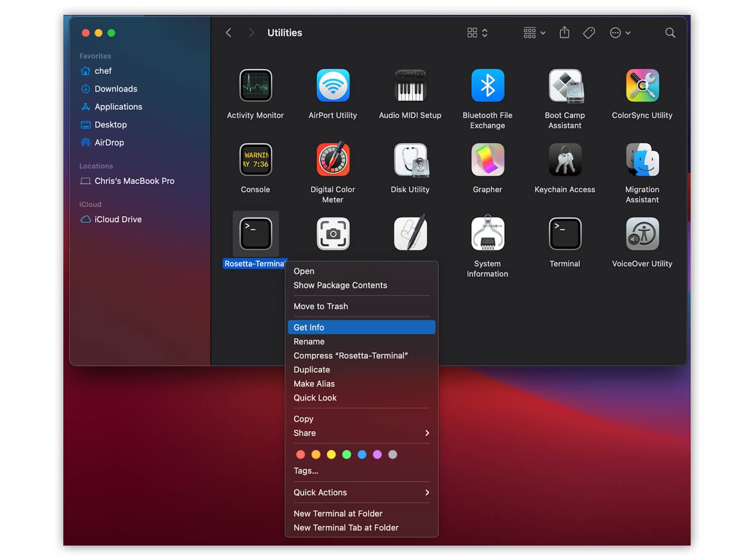Apply the red tag color
This screenshot has height=560, width=754.
coord(300,454)
